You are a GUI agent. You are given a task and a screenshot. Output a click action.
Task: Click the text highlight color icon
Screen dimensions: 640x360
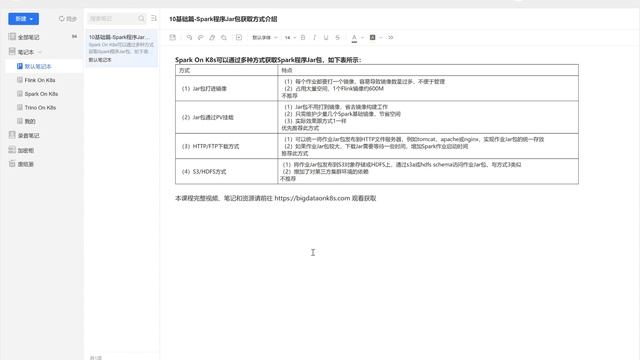point(372,38)
